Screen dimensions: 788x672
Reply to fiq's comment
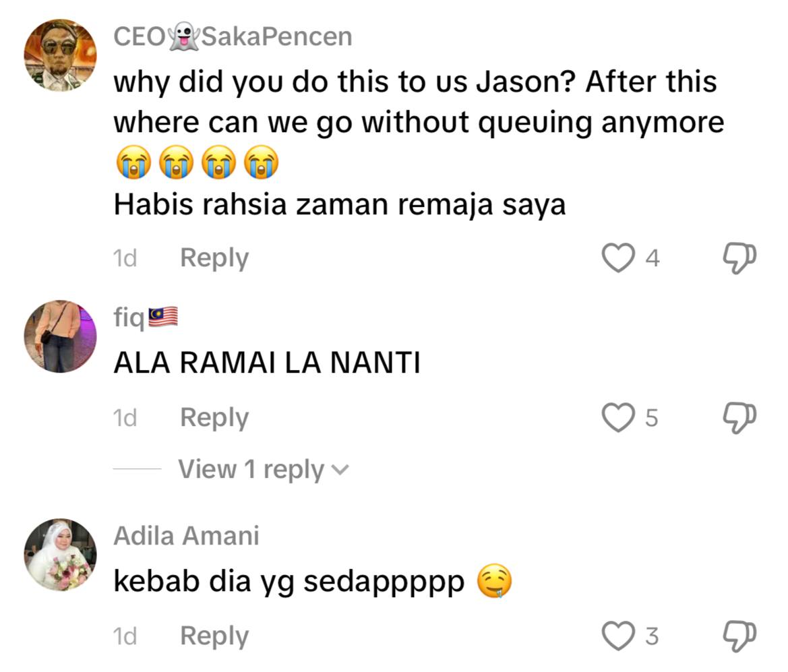214,418
